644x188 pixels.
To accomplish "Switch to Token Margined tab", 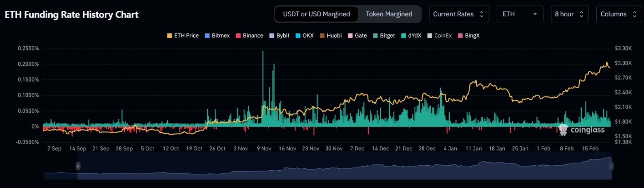I will pyautogui.click(x=389, y=14).
